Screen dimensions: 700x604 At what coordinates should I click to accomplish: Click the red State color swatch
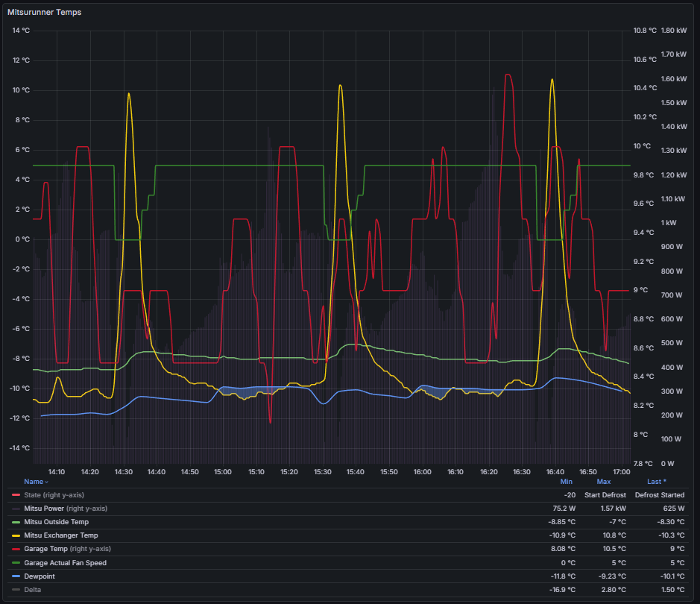pyautogui.click(x=16, y=495)
